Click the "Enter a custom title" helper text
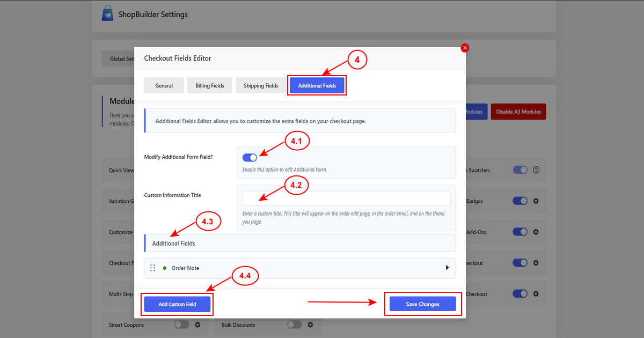 pos(343,217)
